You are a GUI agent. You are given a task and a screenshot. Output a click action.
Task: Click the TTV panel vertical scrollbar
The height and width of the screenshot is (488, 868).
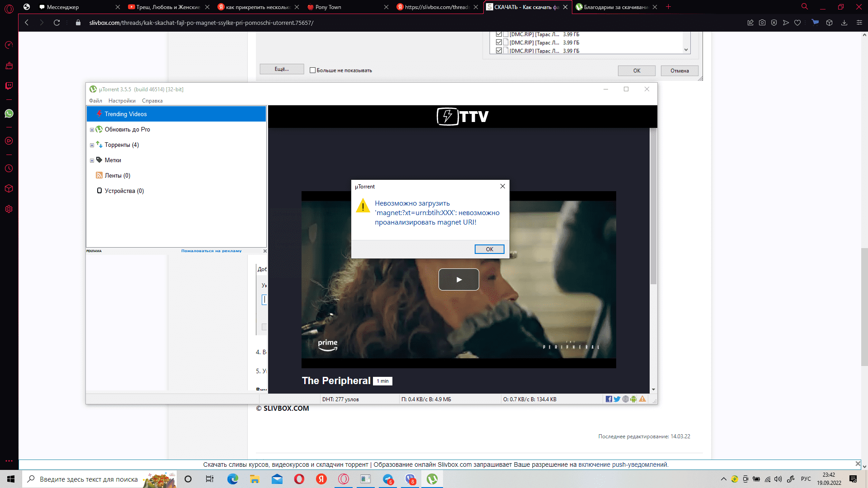(653, 206)
